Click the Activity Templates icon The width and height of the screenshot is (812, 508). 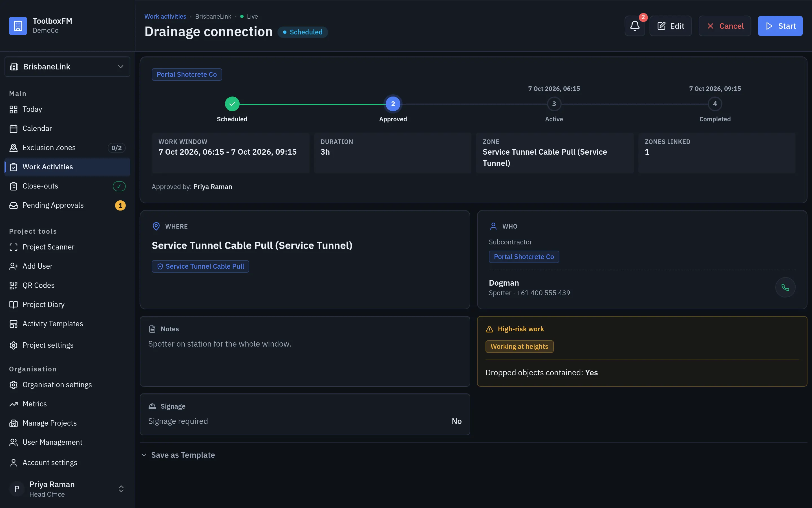click(14, 324)
